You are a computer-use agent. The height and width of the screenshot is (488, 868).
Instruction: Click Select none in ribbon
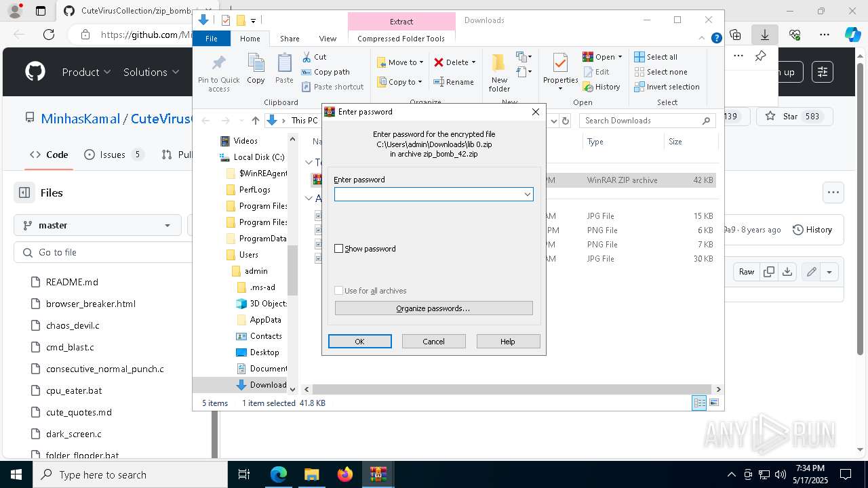click(x=660, y=72)
